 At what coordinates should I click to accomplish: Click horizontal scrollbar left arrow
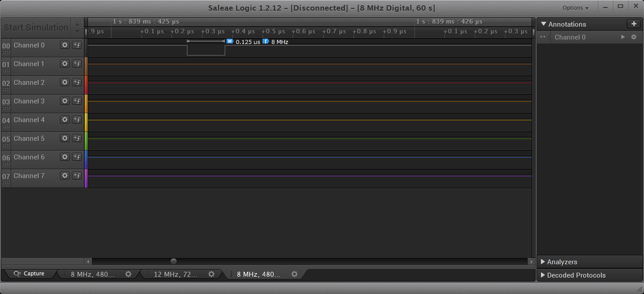coord(88,262)
